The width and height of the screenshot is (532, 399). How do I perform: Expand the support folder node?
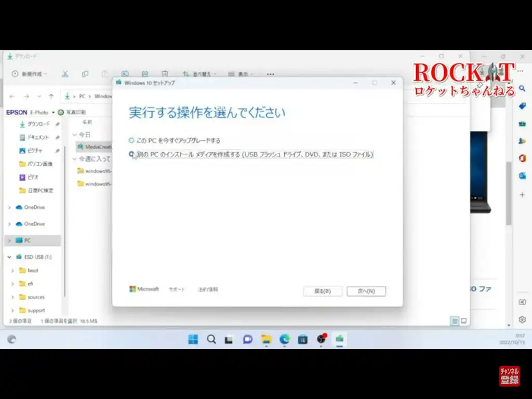coord(12,311)
